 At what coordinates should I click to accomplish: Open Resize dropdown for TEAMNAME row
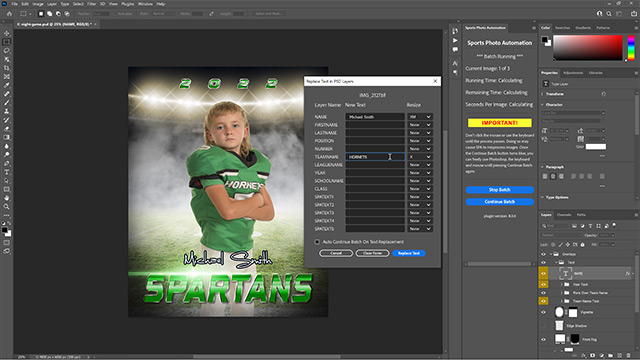coord(420,157)
